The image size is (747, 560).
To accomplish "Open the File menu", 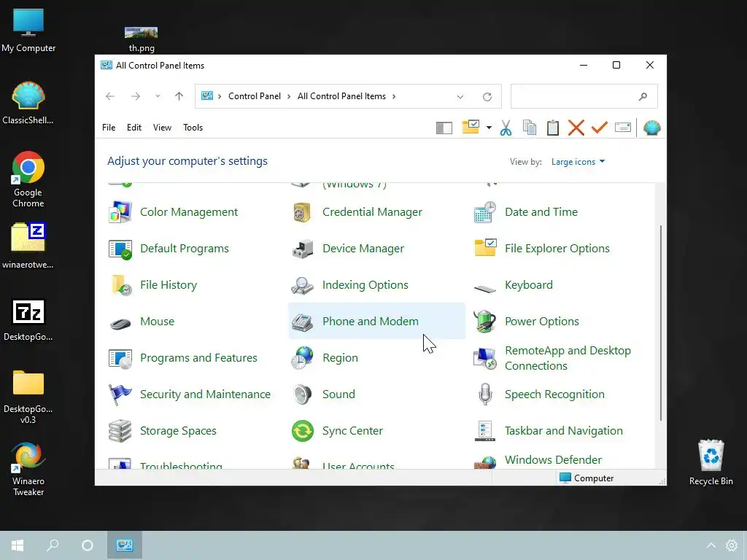I will tap(109, 128).
